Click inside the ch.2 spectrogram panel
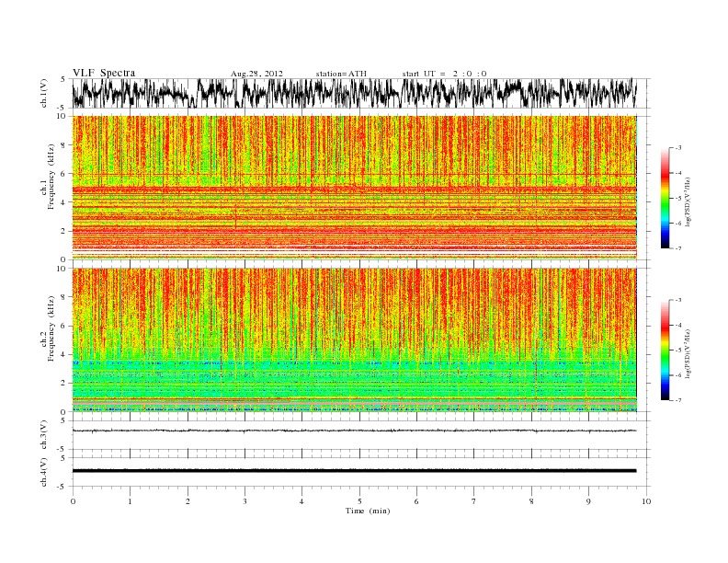Screen dimensions: 728x563 [354, 339]
